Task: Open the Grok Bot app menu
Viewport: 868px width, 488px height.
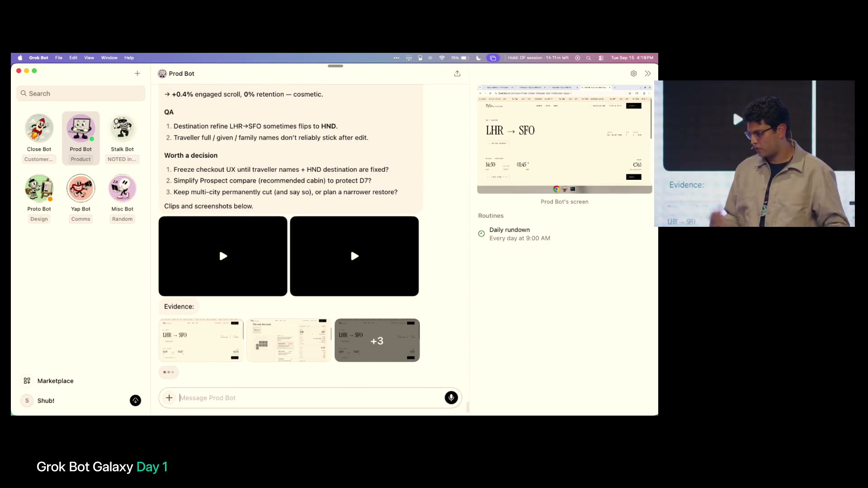Action: click(38, 58)
